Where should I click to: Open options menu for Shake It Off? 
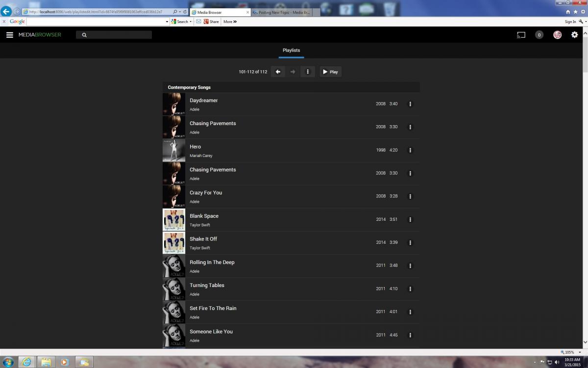click(x=411, y=242)
